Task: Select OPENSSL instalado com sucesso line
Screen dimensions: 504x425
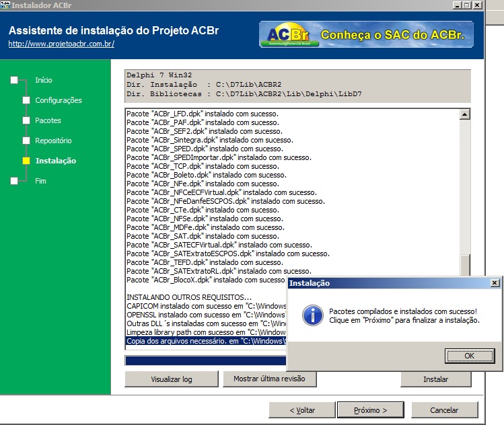Action: click(x=206, y=315)
